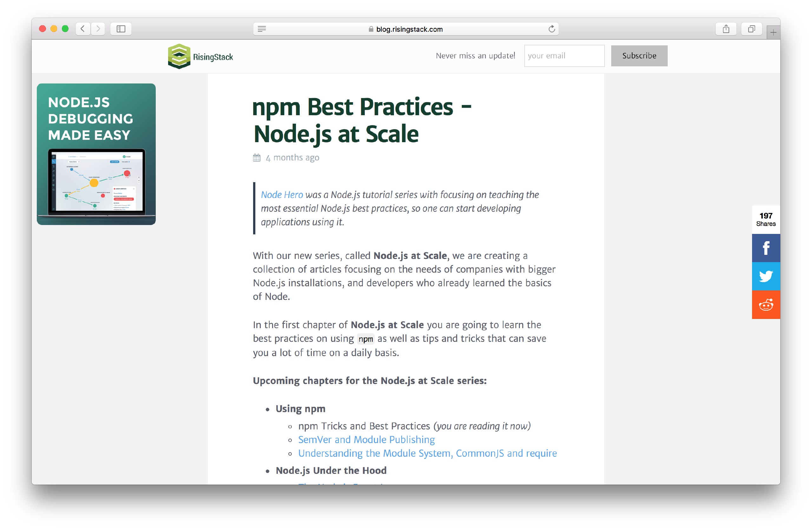Open Understanding the Module System link

point(427,453)
